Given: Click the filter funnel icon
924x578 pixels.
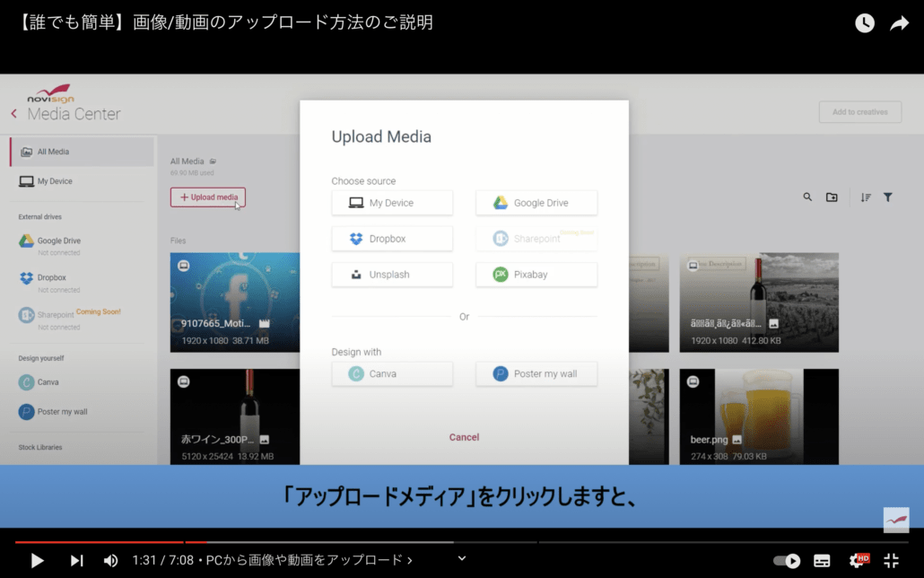Looking at the screenshot, I should [x=887, y=197].
